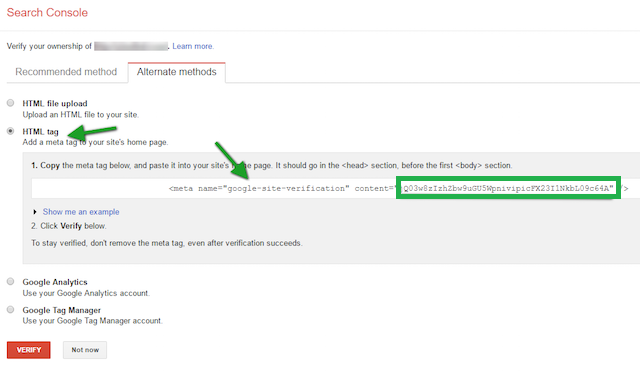Screen dimensions: 640x373
Task: Select the HTML tag radio button
Action: 11,131
